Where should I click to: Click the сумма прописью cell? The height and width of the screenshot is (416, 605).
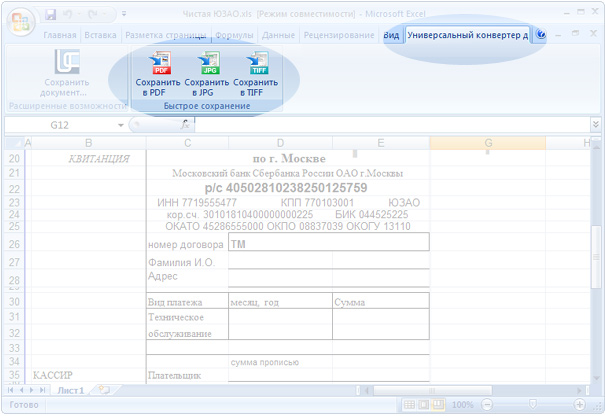[280, 362]
